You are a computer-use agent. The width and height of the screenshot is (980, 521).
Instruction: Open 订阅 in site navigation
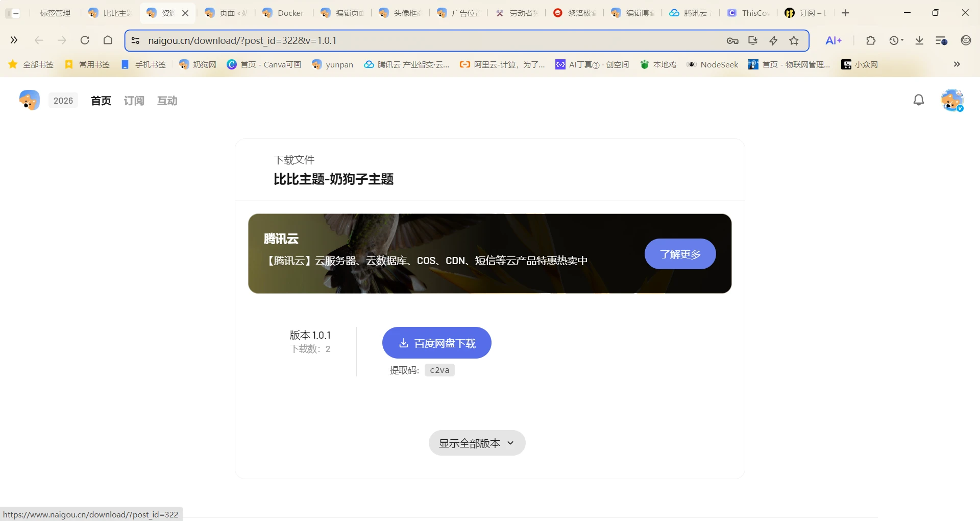(x=134, y=101)
